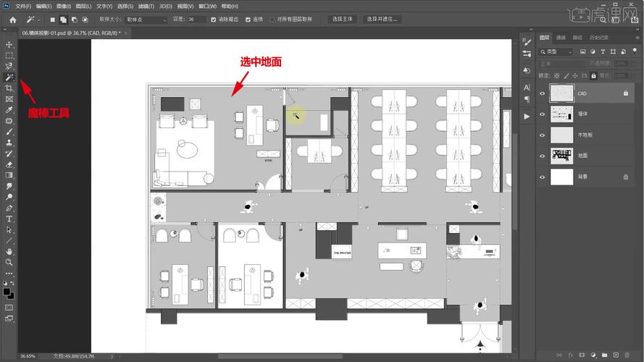This screenshot has width=644, height=362.
Task: Switch to the 通道 channels tab
Action: (x=561, y=38)
